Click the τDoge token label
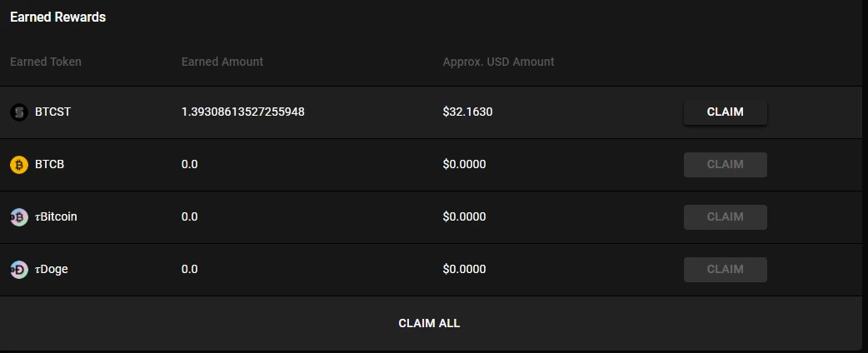Screen dimensions: 868x353 click(x=52, y=270)
